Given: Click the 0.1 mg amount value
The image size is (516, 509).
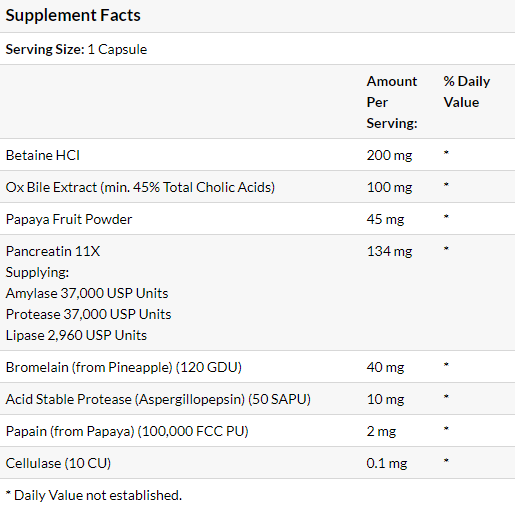Looking at the screenshot, I should tap(387, 463).
